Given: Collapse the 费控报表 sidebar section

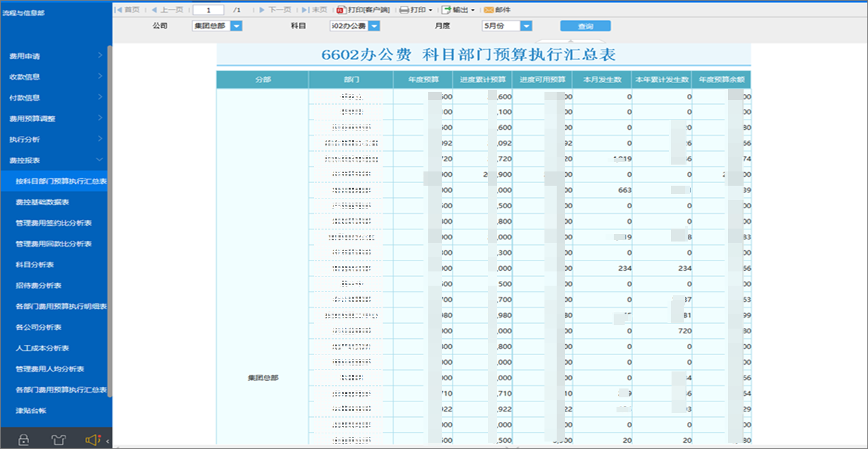Looking at the screenshot, I should [x=100, y=160].
